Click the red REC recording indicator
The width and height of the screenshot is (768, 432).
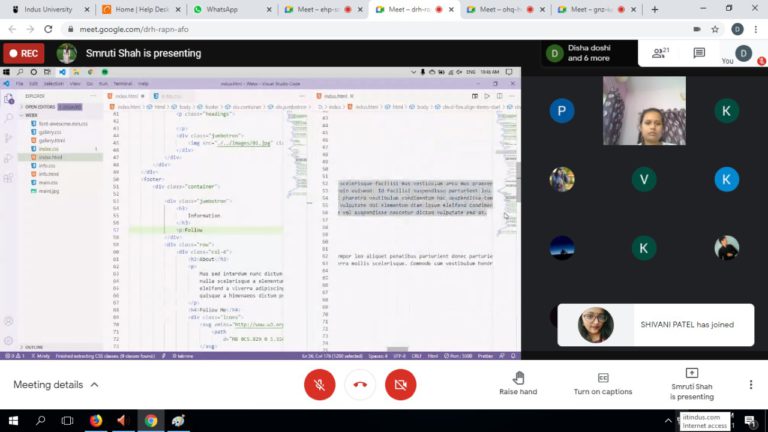coord(24,53)
